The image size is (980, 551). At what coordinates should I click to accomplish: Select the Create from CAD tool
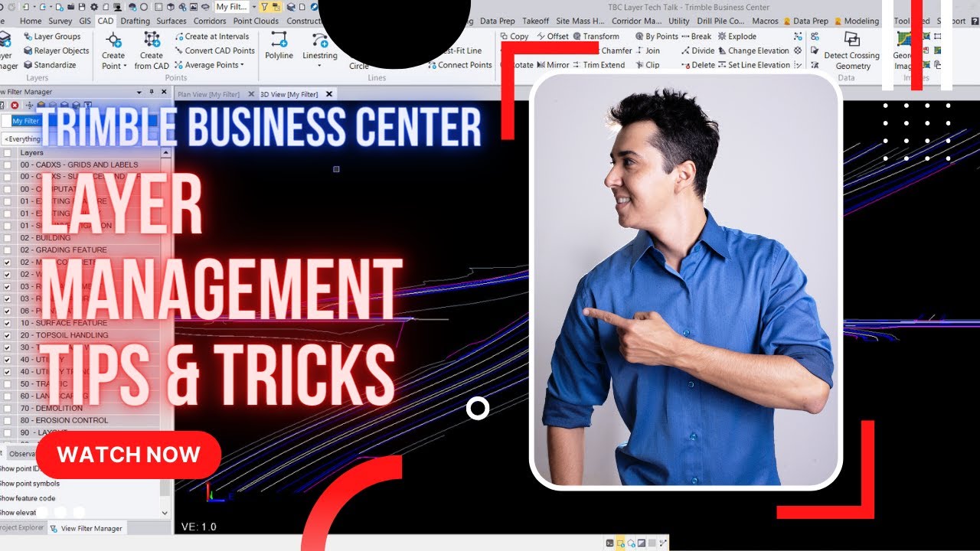152,51
